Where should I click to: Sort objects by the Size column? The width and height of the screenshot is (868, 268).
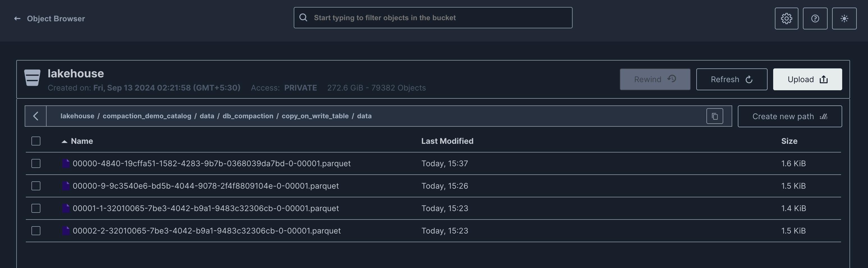pyautogui.click(x=789, y=141)
